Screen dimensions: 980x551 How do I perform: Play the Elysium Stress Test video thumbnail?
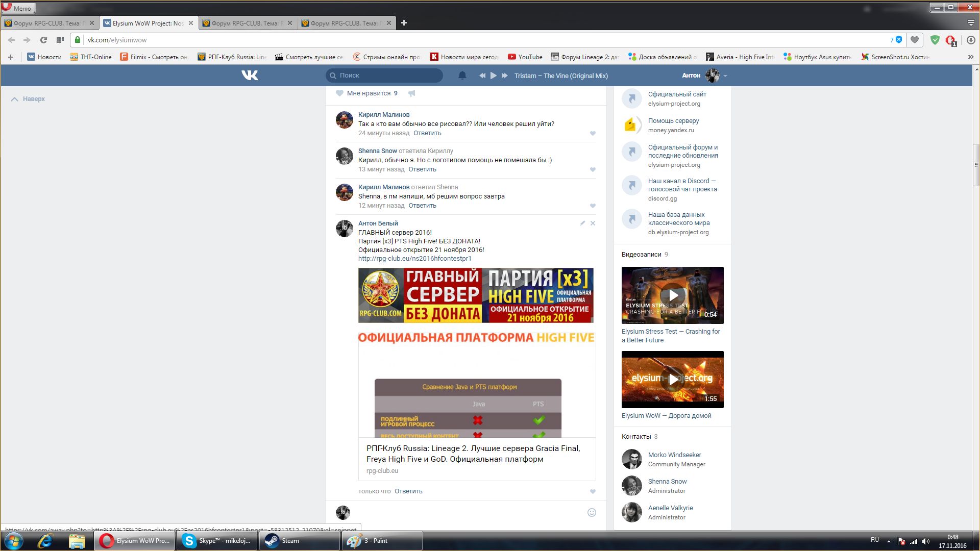[673, 295]
